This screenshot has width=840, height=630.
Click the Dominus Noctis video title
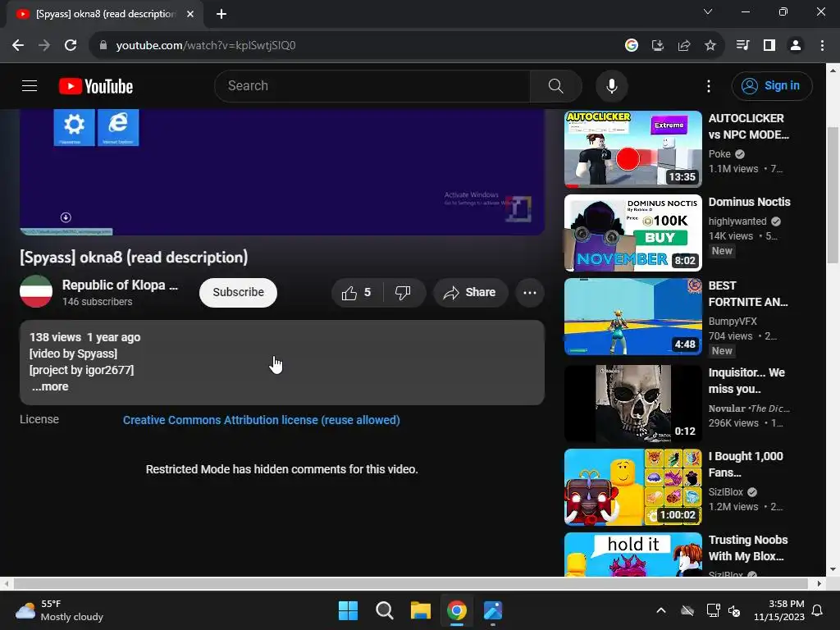[x=749, y=202]
